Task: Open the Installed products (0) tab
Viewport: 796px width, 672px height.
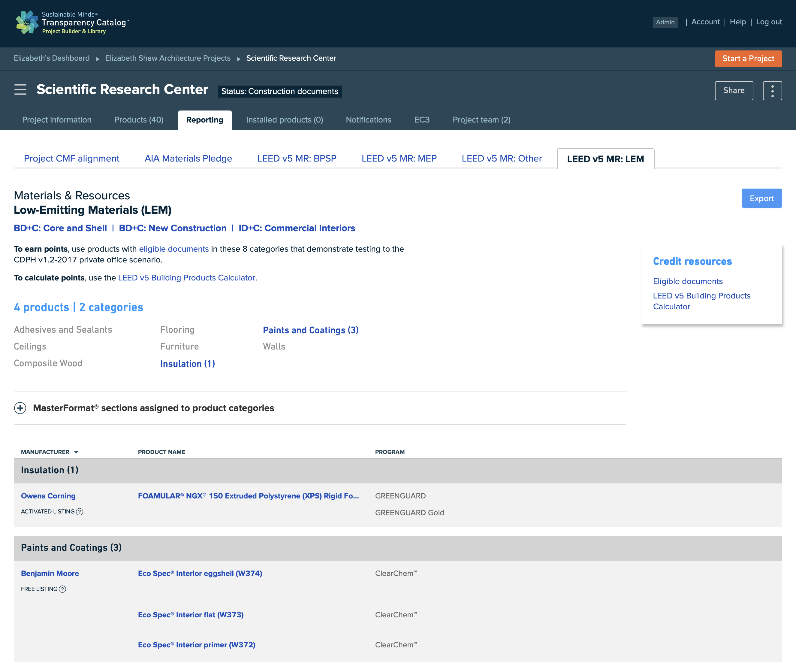Action: (285, 120)
